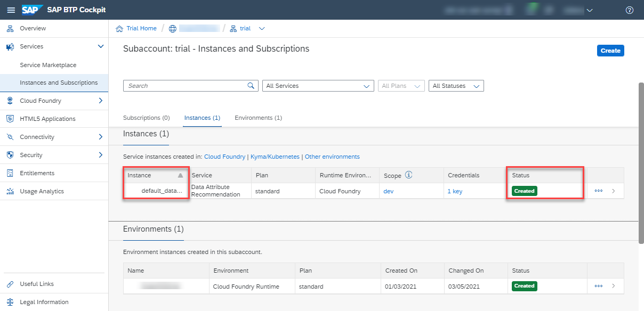The width and height of the screenshot is (644, 311).
Task: Switch to the Instances (1) tab
Action: (x=202, y=118)
